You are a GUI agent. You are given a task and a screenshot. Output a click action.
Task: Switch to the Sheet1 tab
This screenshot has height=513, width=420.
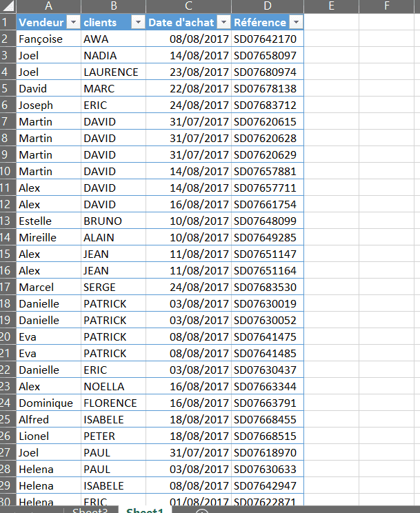(144, 510)
